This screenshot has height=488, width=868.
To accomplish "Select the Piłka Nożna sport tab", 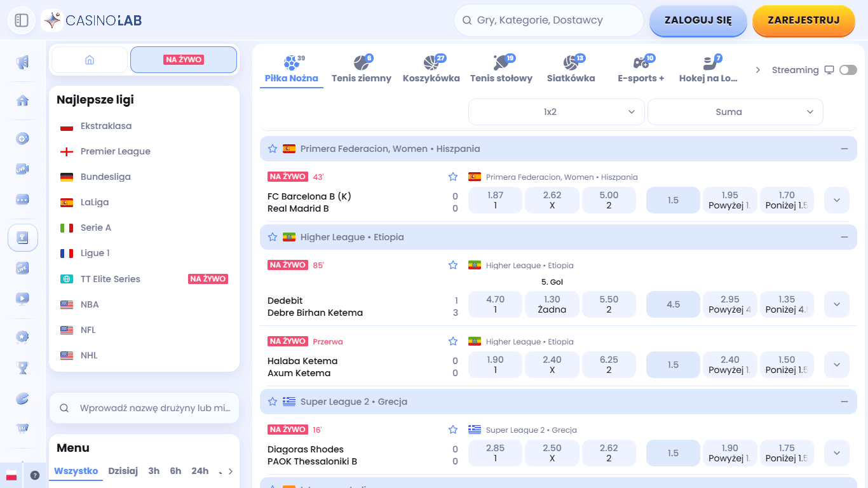I will point(292,70).
